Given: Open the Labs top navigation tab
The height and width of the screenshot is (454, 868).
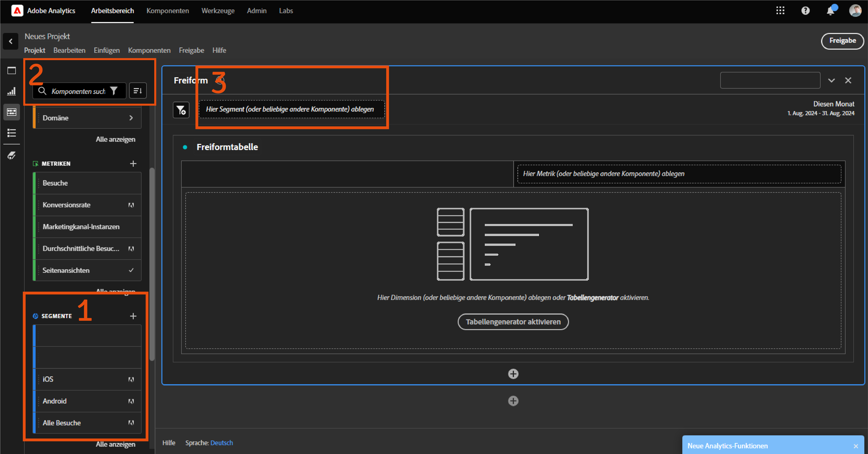Looking at the screenshot, I should (286, 11).
